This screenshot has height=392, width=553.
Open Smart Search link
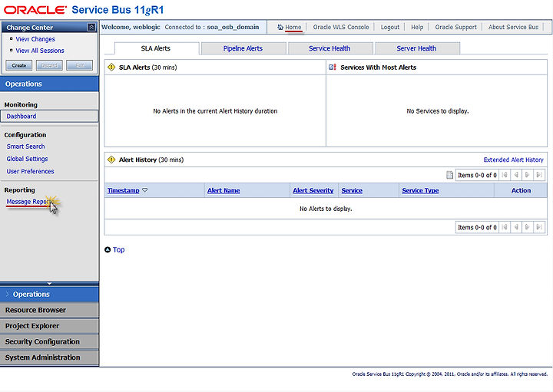click(x=26, y=147)
